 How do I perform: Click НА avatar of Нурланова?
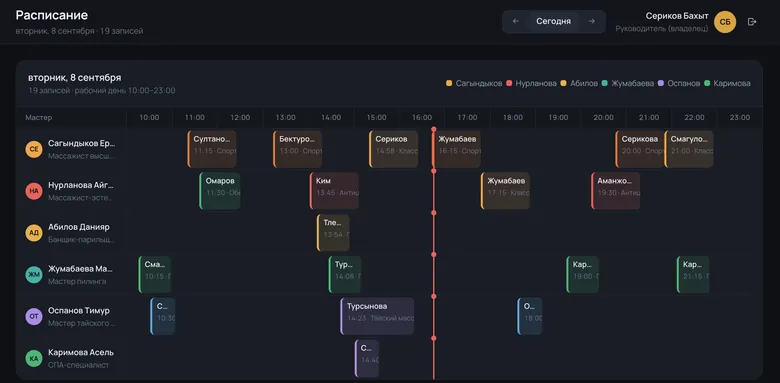pos(34,191)
